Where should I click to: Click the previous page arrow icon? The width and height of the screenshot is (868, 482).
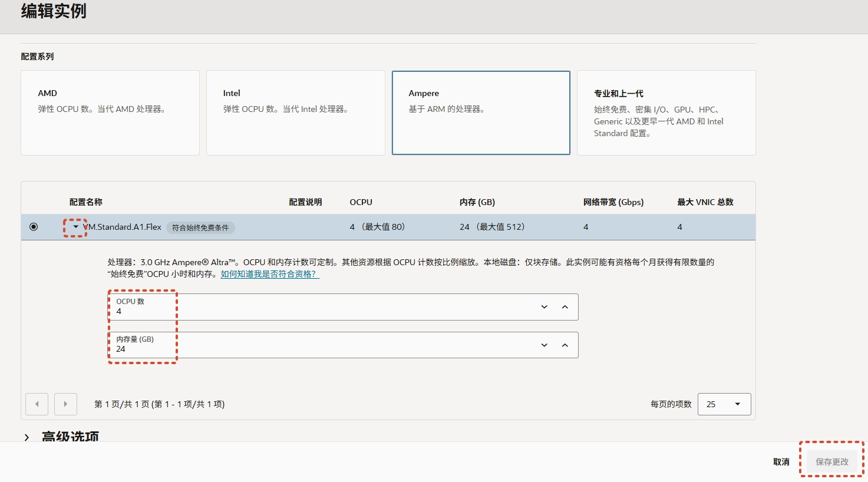(37, 404)
